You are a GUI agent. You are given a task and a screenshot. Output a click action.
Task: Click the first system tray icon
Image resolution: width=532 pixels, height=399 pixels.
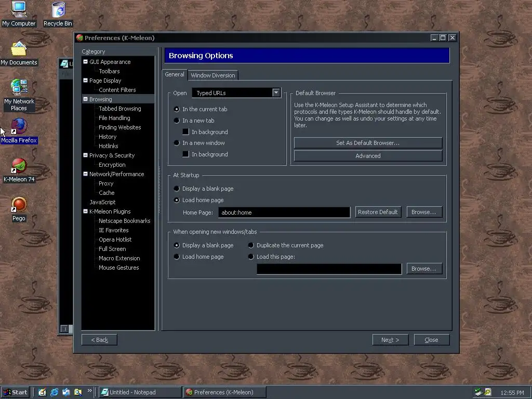(478, 392)
